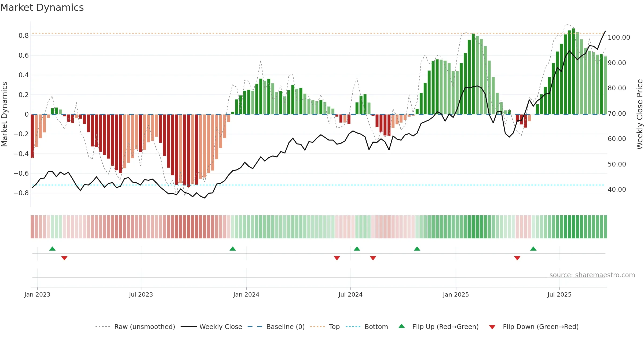644x362 pixels.
Task: Click the flip-up triangle just before Jan 2024
Action: 233,249
